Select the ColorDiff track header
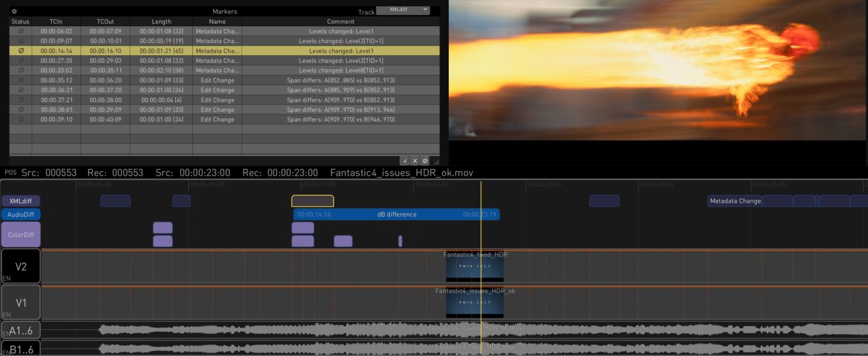Image resolution: width=868 pixels, height=356 pixels. click(20, 235)
